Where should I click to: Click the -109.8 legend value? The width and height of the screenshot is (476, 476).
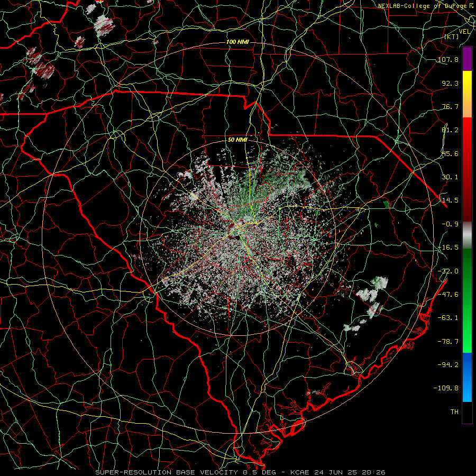[x=446, y=388]
